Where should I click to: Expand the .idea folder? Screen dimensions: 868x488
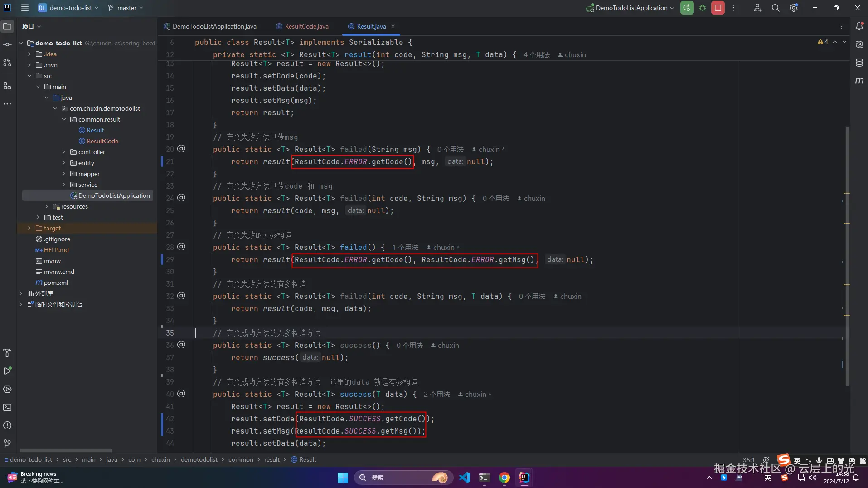pyautogui.click(x=29, y=54)
